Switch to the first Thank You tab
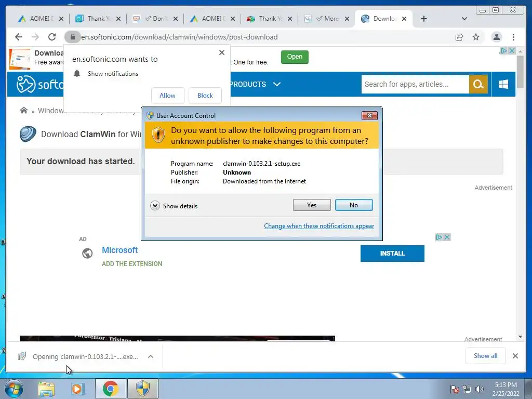532x399 pixels. click(95, 19)
